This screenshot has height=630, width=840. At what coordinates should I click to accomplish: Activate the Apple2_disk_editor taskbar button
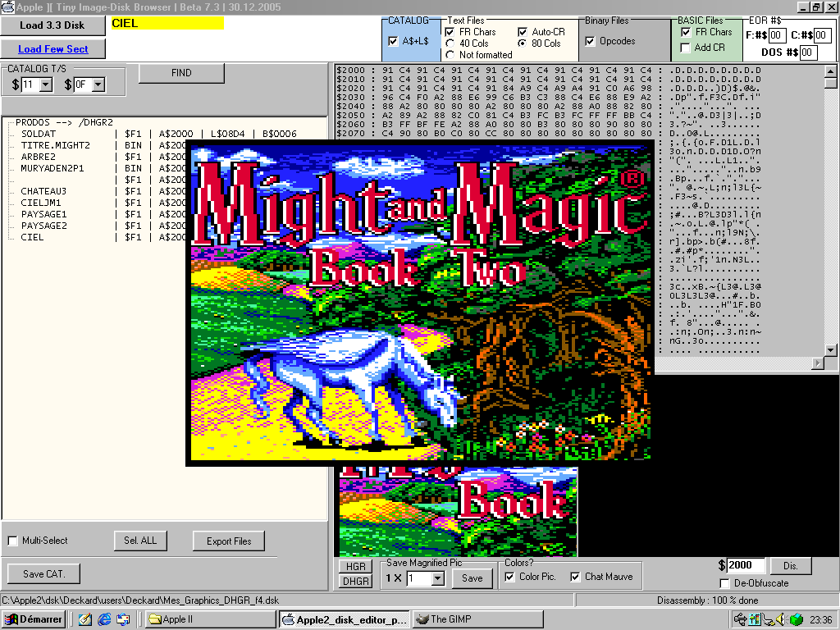[345, 619]
